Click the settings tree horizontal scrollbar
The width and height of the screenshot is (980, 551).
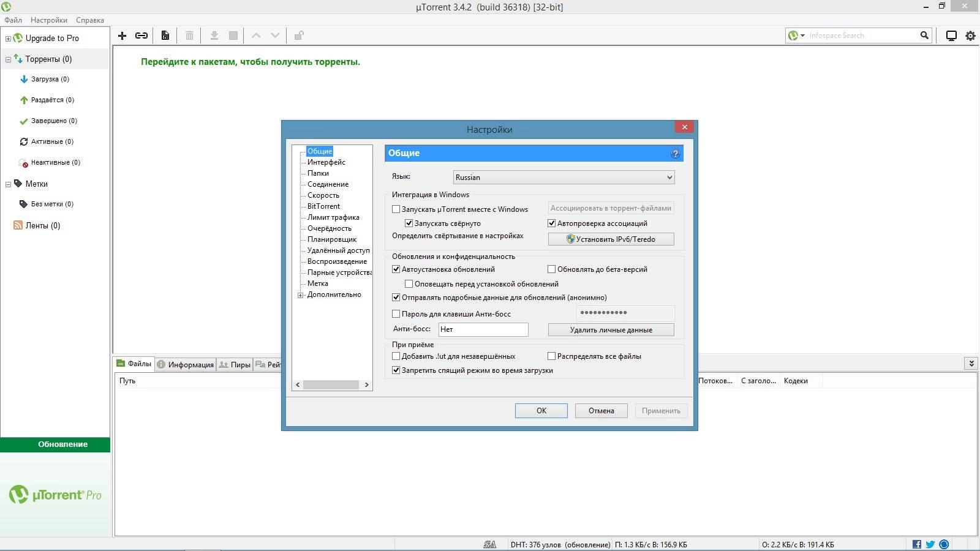coord(332,385)
